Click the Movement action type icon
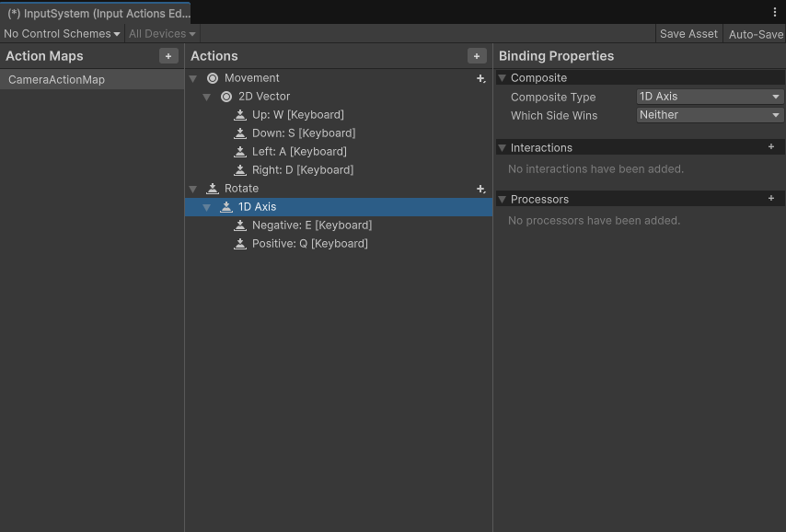The width and height of the screenshot is (786, 532). pos(213,78)
